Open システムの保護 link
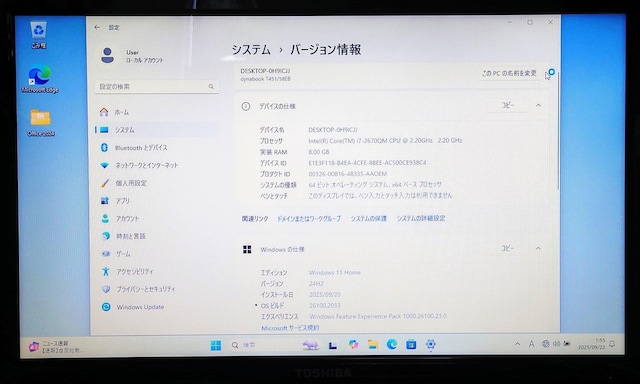The height and width of the screenshot is (384, 640). click(369, 219)
